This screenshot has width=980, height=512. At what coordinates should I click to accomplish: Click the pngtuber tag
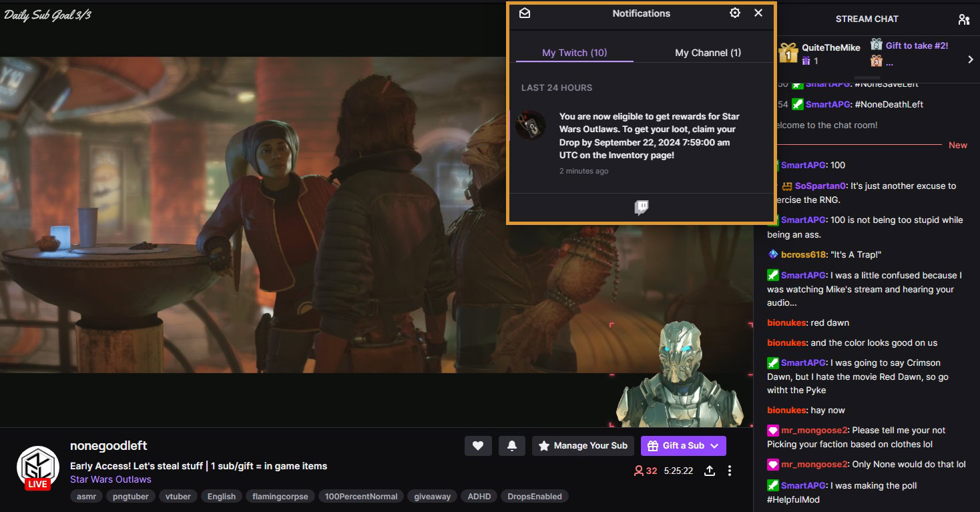(x=130, y=496)
